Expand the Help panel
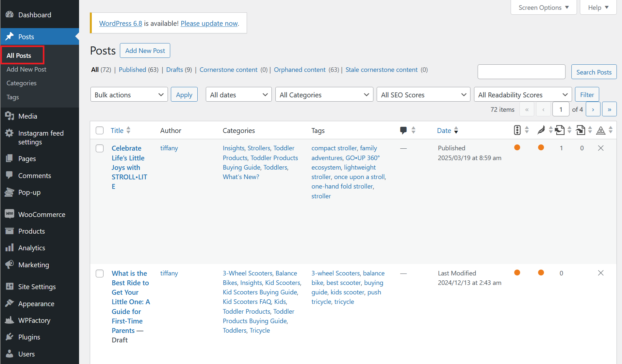Viewport: 622px width, 364px height. pos(598,8)
